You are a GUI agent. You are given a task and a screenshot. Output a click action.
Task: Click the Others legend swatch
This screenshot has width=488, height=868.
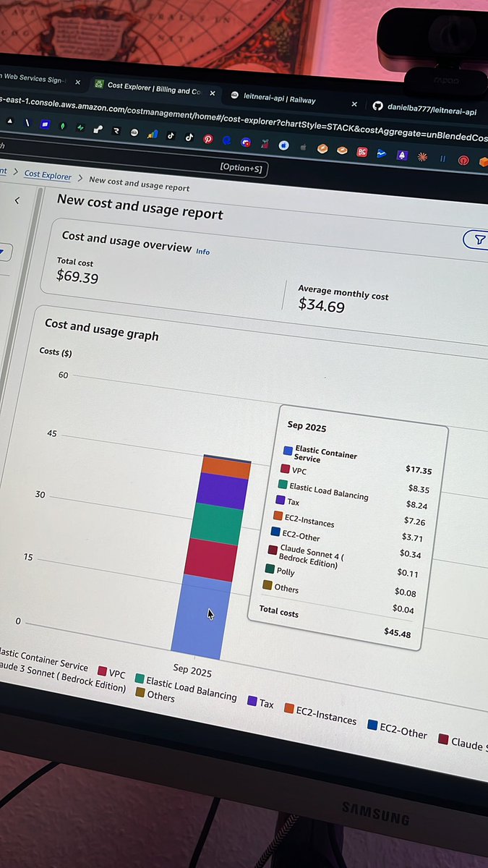coord(140,693)
